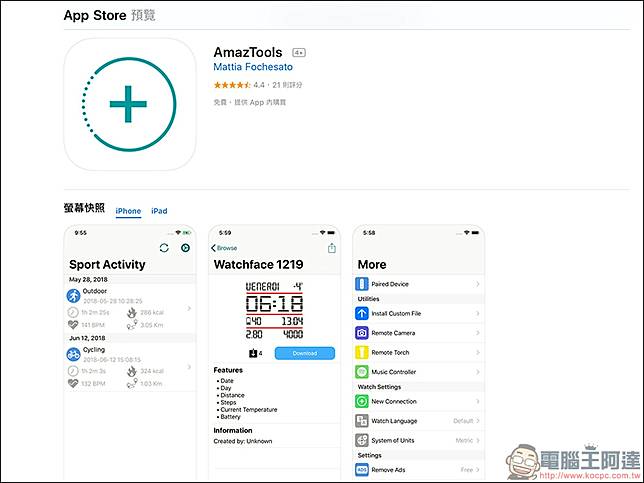This screenshot has height=483, width=644.
Task: Open developer link Mattia Fochesato
Action: (253, 67)
